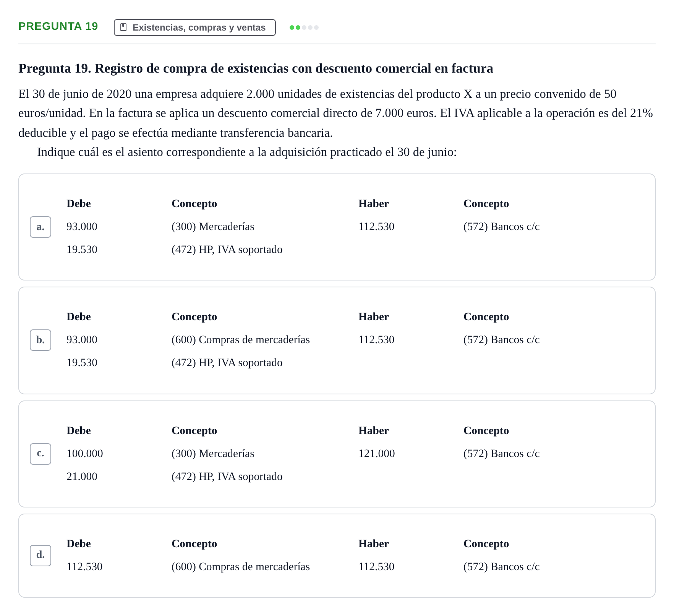Image resolution: width=674 pixels, height=616 pixels.
Task: Click the "21.000" Debe amount in option c
Action: tap(82, 477)
